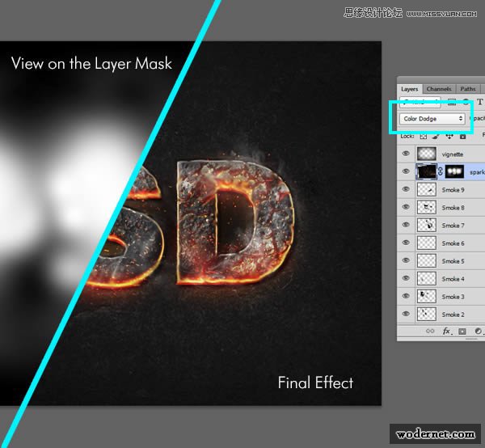The image size is (485, 448).
Task: Select the layer named Smoke 5
Action: [453, 261]
